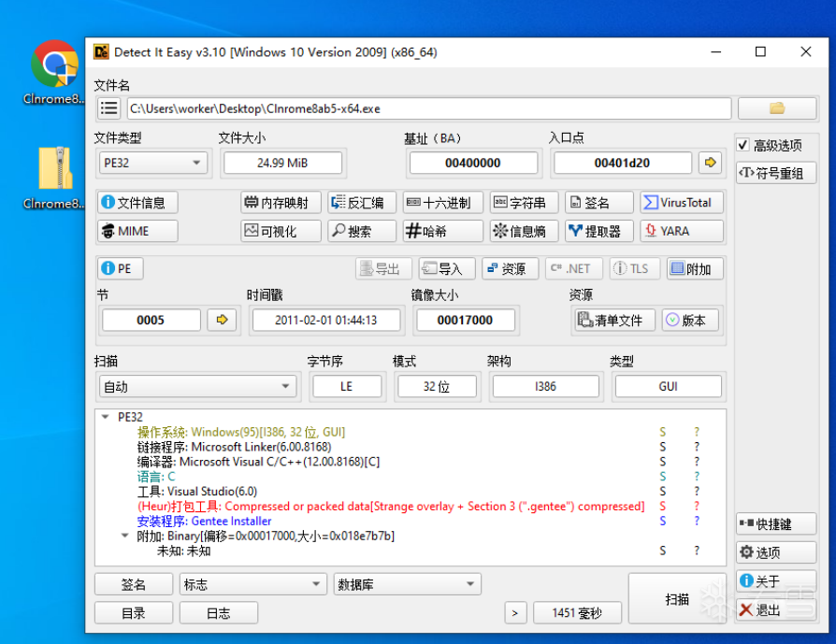Click the 日志 log button

219,613
